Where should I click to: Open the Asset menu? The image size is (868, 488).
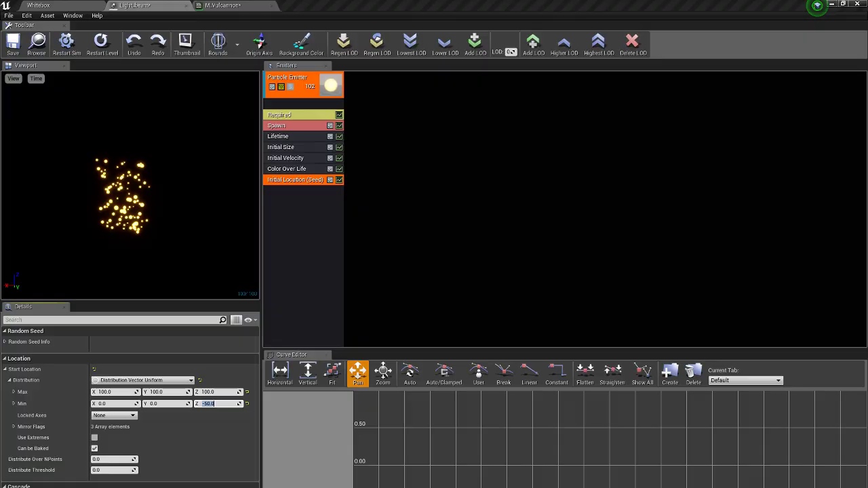pos(47,16)
